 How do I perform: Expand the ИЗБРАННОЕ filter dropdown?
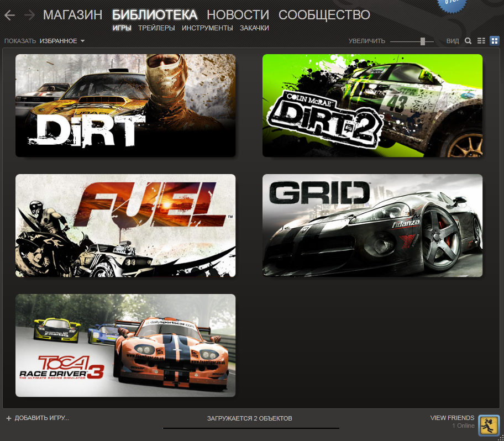62,41
